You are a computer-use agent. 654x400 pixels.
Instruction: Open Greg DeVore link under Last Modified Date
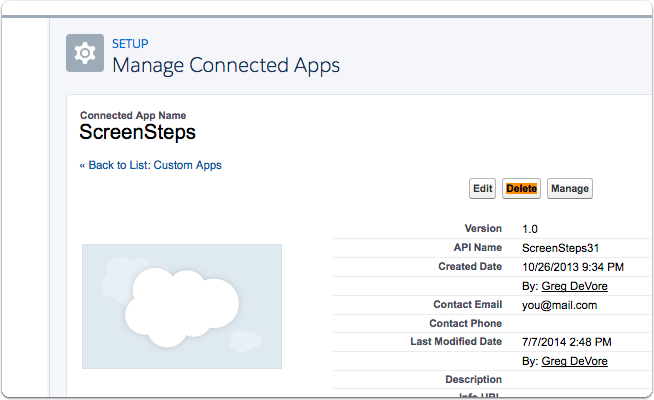(x=574, y=361)
